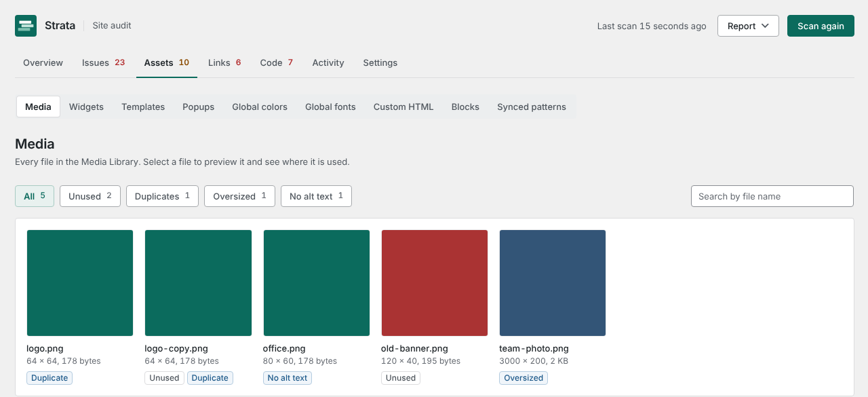Click the Scan again button
The height and width of the screenshot is (397, 868).
pos(821,26)
